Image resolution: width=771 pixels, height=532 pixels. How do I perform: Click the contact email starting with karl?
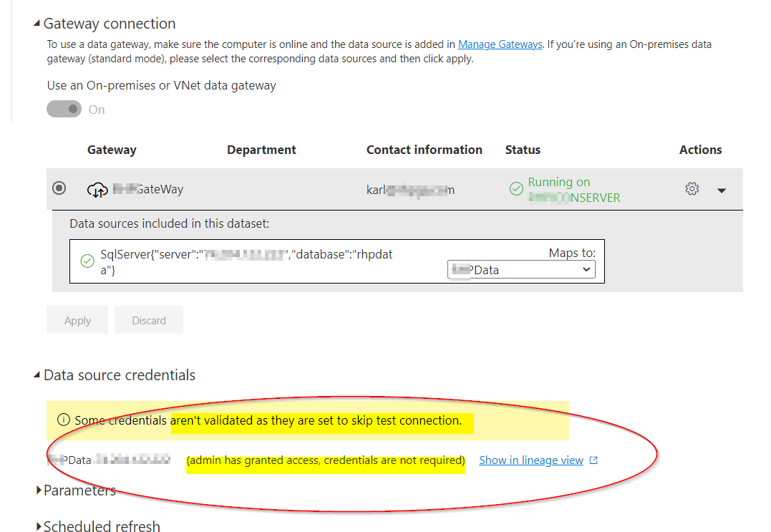411,190
